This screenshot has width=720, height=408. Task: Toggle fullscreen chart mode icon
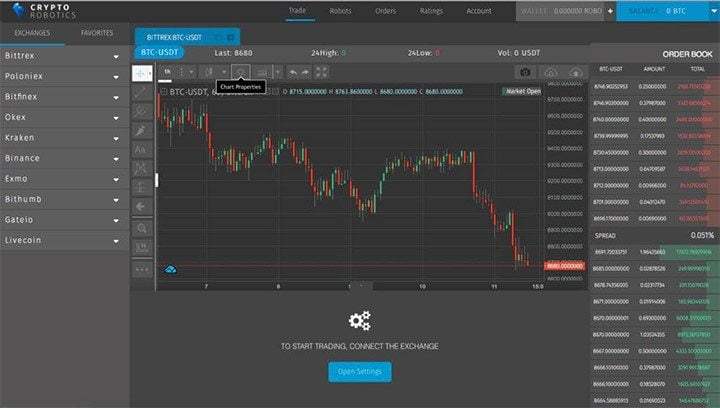[321, 73]
